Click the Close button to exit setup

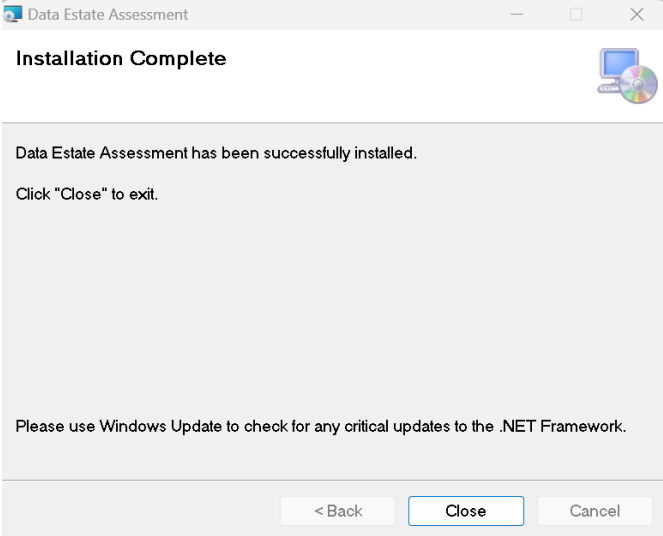click(x=466, y=511)
